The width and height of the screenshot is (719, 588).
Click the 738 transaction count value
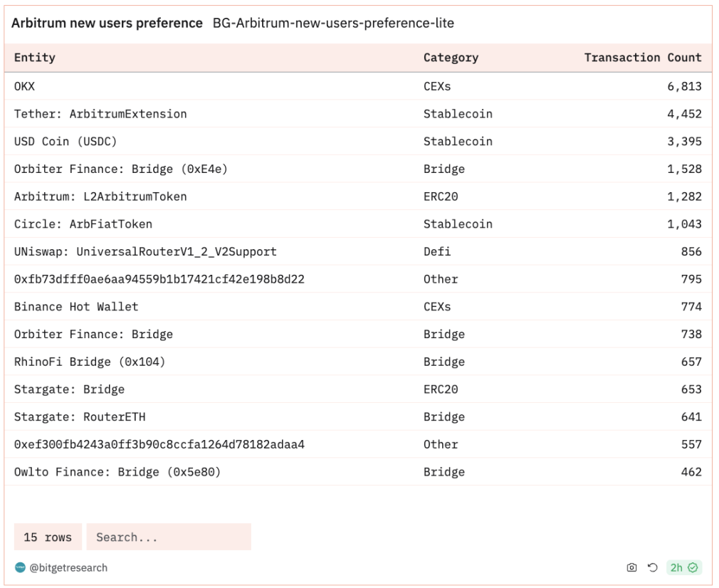[691, 334]
